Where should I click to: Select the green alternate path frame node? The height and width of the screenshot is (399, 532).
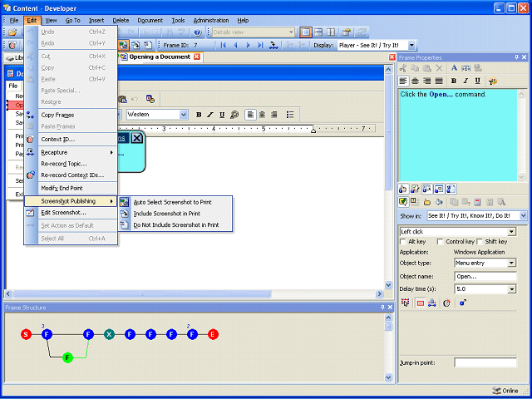(x=68, y=357)
